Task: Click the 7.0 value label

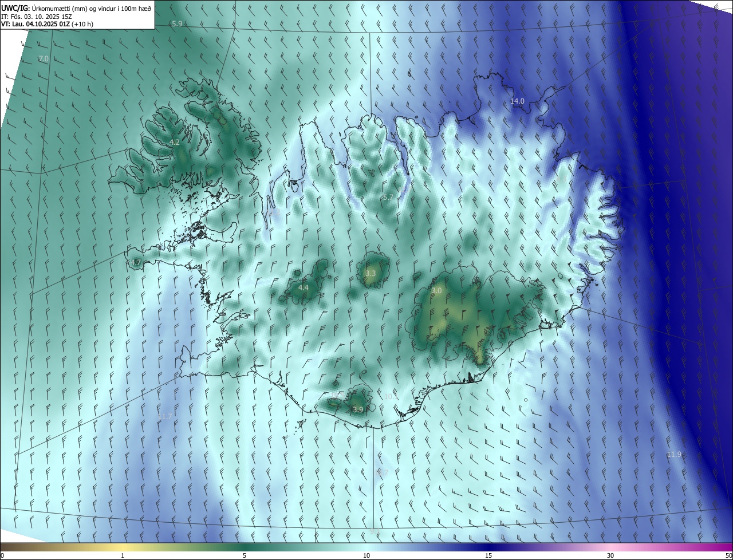Action: tap(44, 59)
